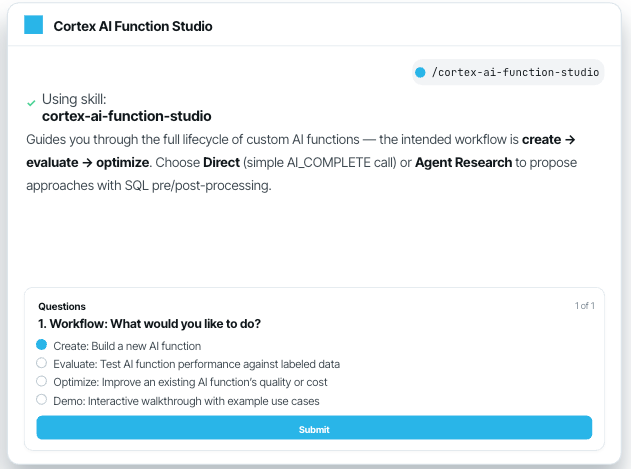Image resolution: width=631 pixels, height=469 pixels.
Task: Click the cortex-ai-function-studio skill name
Action: [127, 116]
